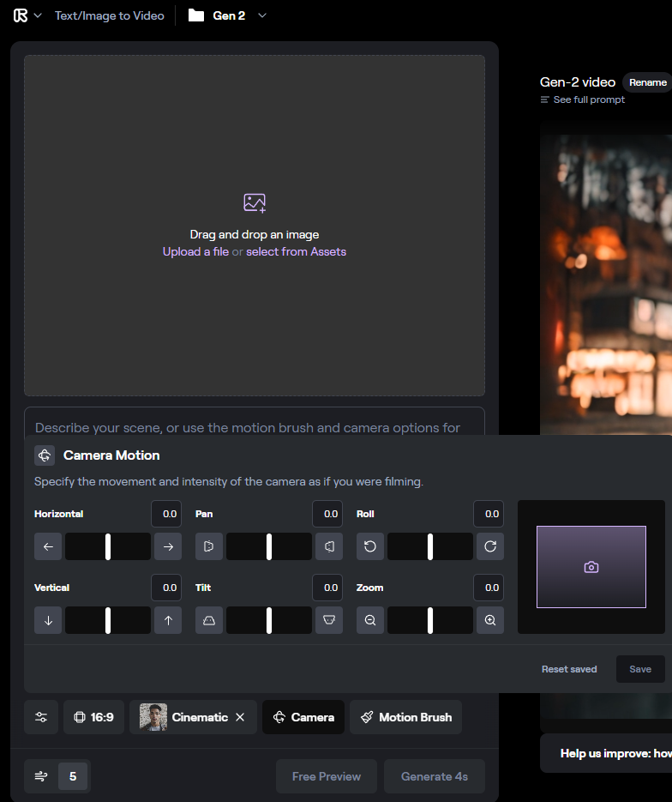Click the Reset saved link
Image resolution: width=672 pixels, height=802 pixels.
point(569,669)
